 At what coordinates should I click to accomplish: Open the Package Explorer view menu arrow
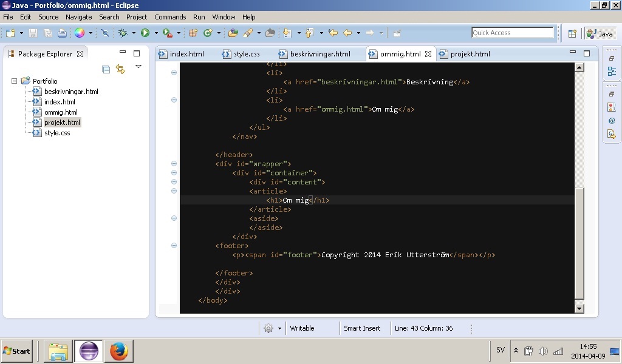138,67
